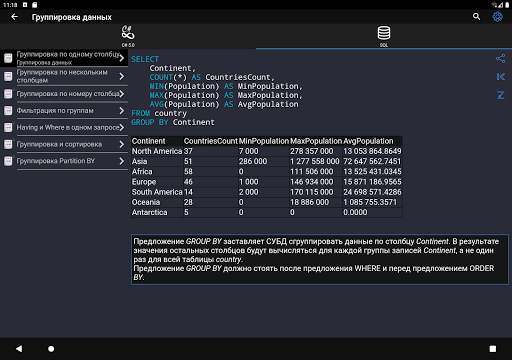Tap Android recent apps square button
This screenshot has width=512, height=360.
(x=493, y=349)
